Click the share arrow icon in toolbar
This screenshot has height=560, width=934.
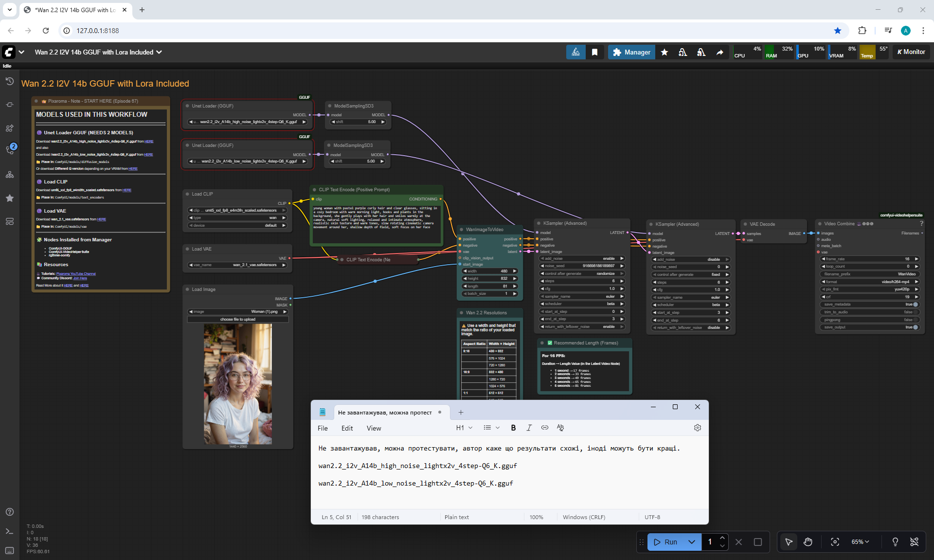(x=719, y=52)
